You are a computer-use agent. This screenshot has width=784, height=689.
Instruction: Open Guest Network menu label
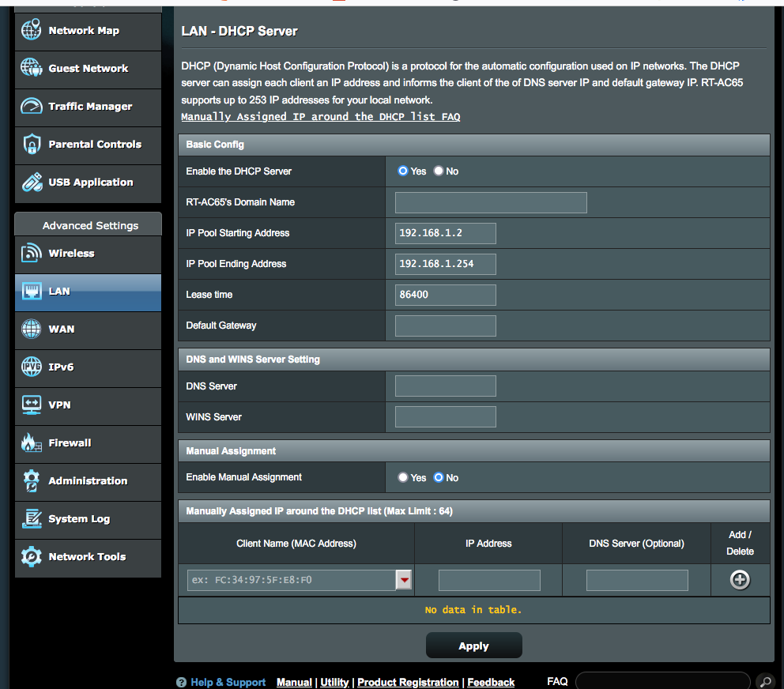click(x=88, y=69)
